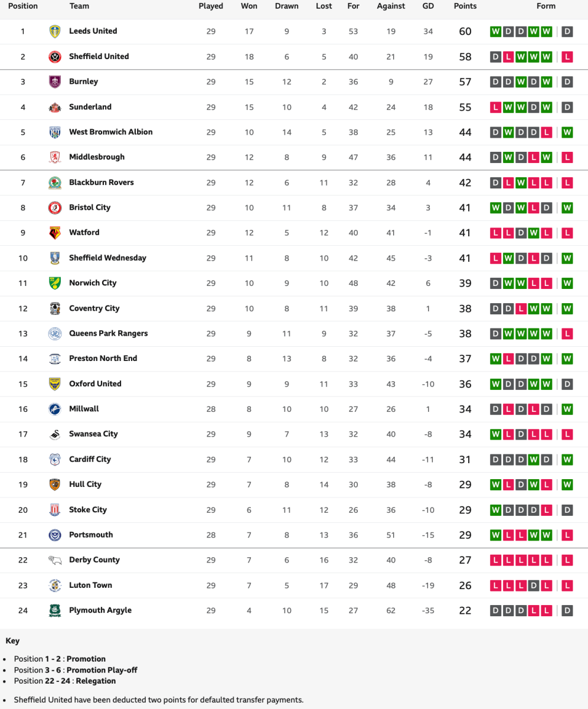Click the Oxford United badge
This screenshot has width=588, height=709.
coord(55,384)
